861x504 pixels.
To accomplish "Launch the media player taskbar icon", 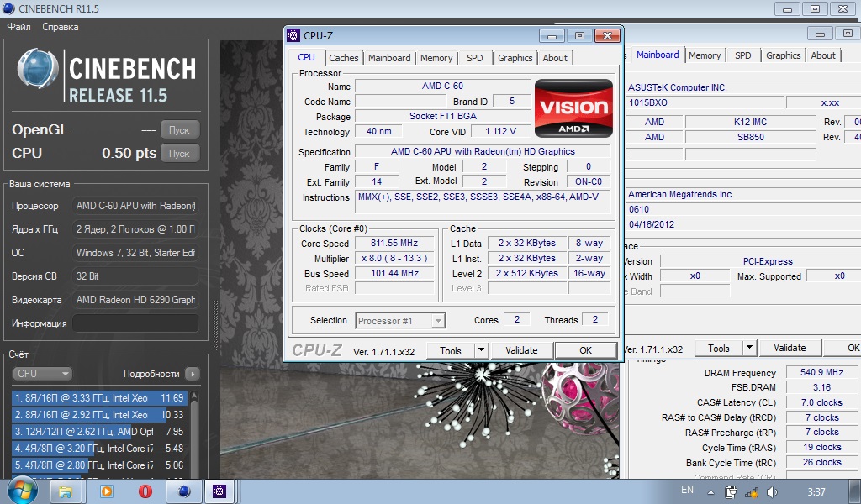I will [x=106, y=491].
